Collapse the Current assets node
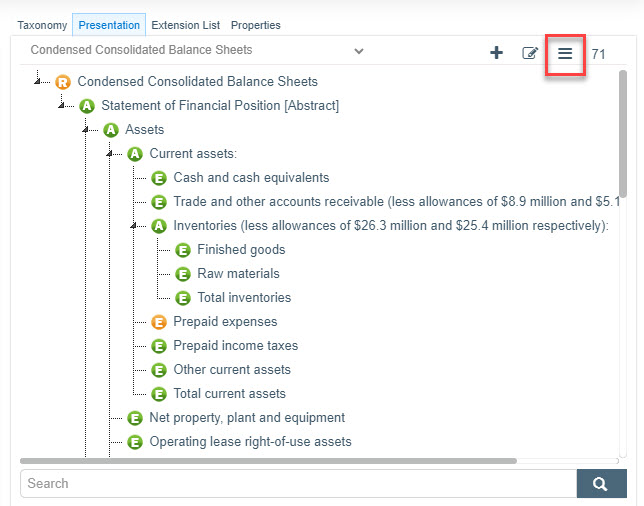 click(x=110, y=153)
